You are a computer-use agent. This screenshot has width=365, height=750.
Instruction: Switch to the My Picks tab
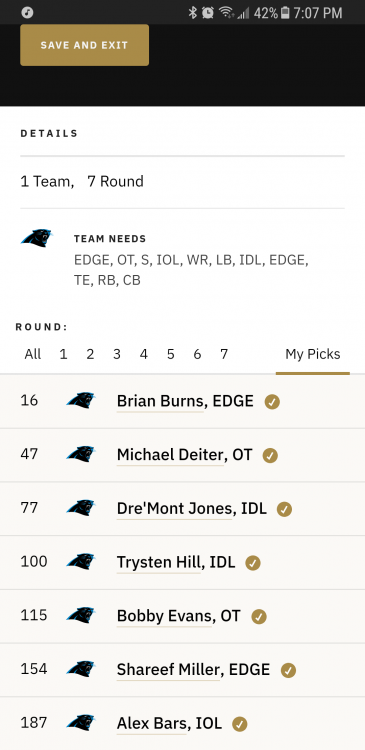(313, 354)
